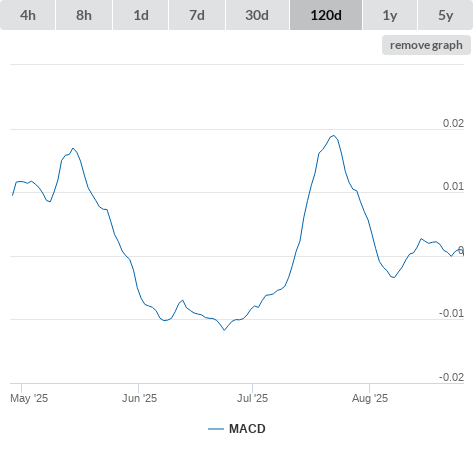Click the MACD peak in late July
This screenshot has width=474, height=455.
(x=333, y=135)
